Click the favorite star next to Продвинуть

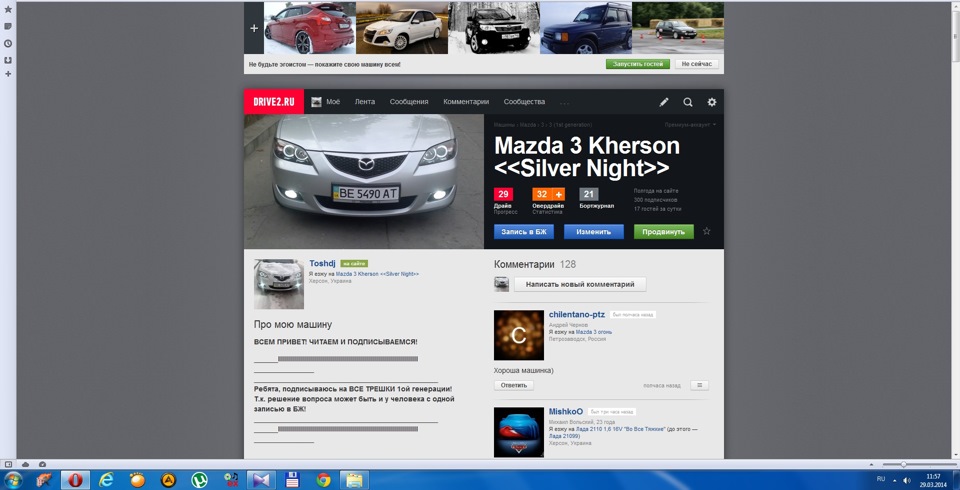pyautogui.click(x=707, y=232)
